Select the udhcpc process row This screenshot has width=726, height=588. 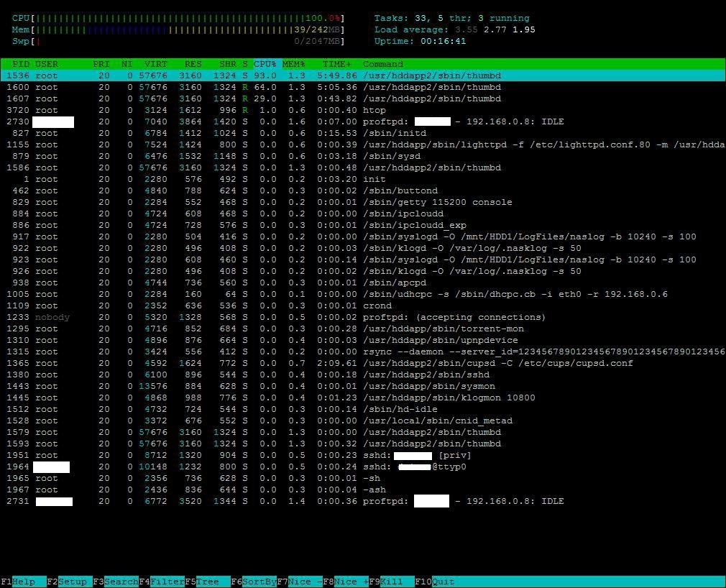(x=363, y=294)
